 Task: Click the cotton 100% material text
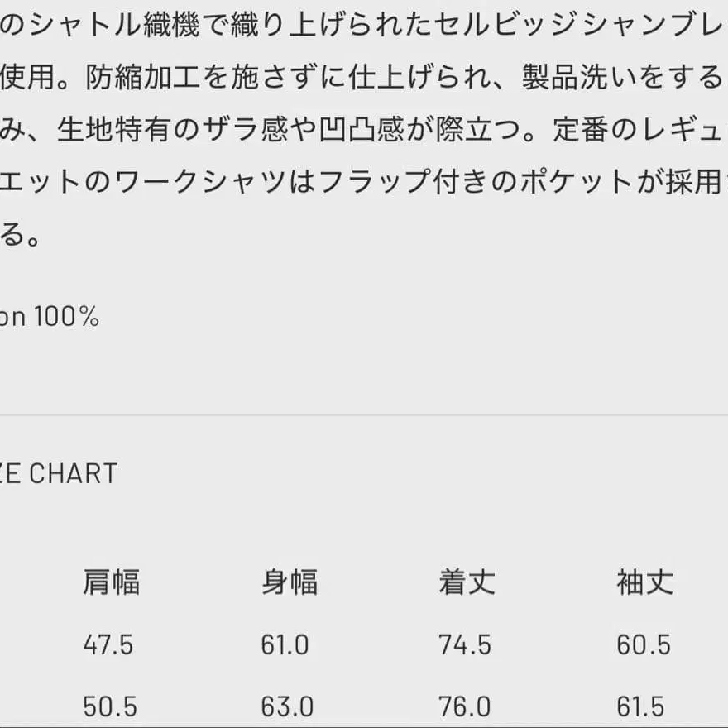click(x=50, y=317)
